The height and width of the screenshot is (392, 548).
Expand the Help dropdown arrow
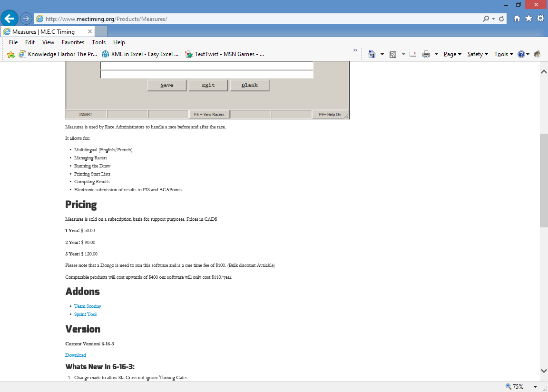click(x=528, y=54)
